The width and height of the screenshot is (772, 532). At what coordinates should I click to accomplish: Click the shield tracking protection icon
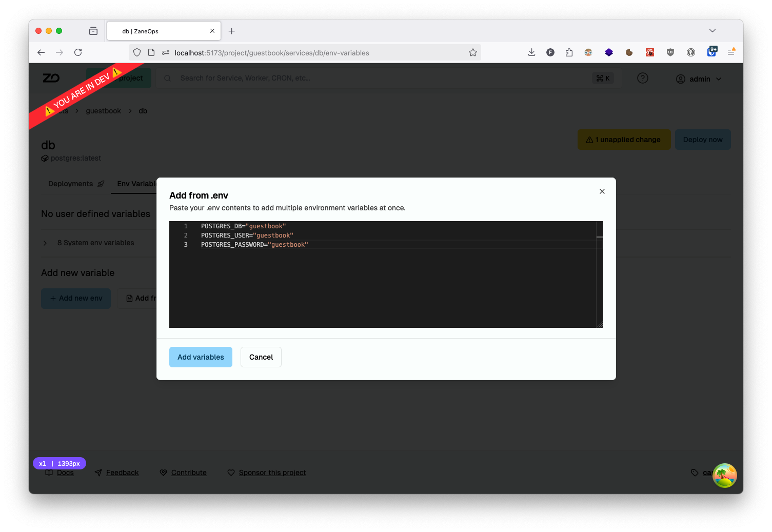137,52
